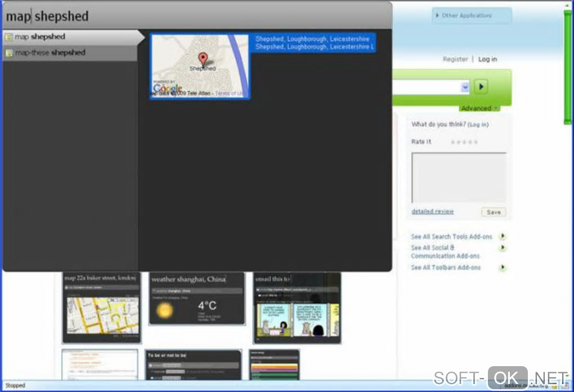This screenshot has width=574, height=392.
Task: Click the Google logo on the map preview
Action: point(167,88)
